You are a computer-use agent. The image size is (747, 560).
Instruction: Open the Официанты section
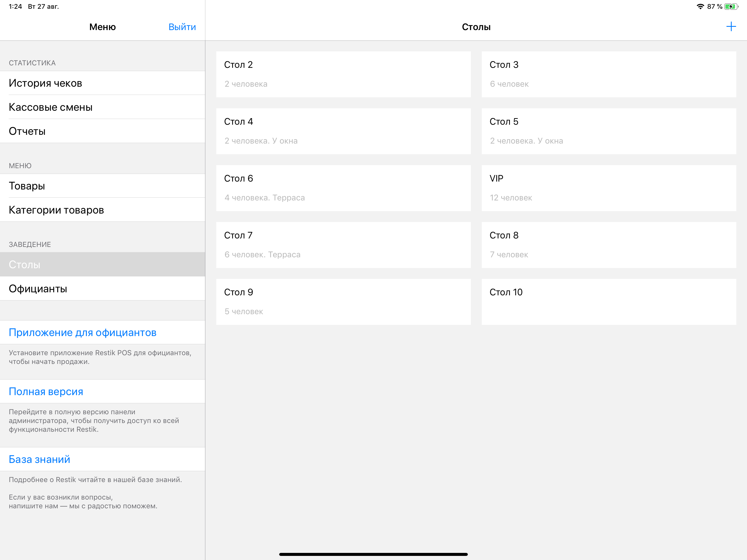(102, 288)
